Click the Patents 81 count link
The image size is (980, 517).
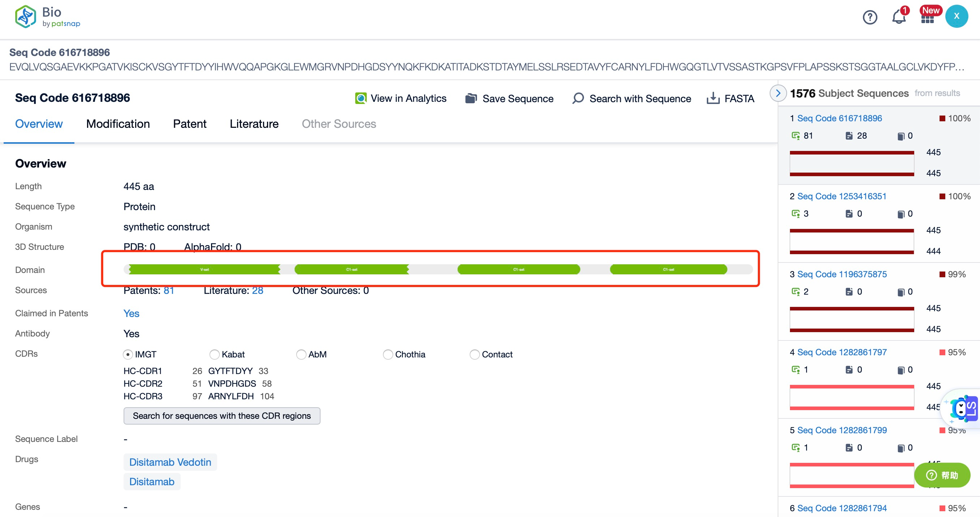(x=169, y=292)
